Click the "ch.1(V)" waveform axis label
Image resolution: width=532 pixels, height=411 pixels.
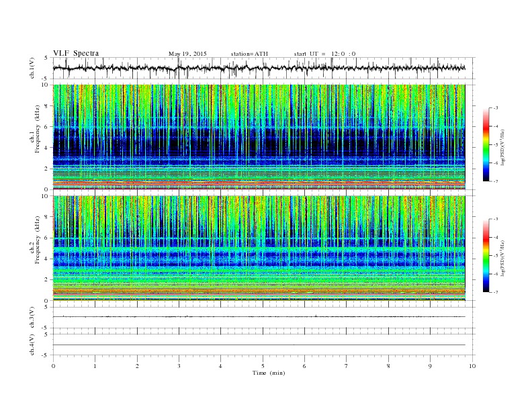[32, 69]
